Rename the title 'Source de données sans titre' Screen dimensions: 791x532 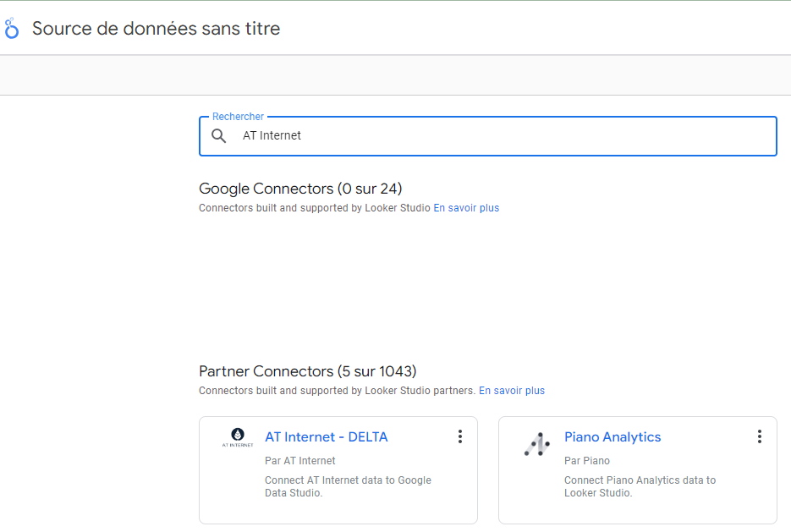coord(157,29)
